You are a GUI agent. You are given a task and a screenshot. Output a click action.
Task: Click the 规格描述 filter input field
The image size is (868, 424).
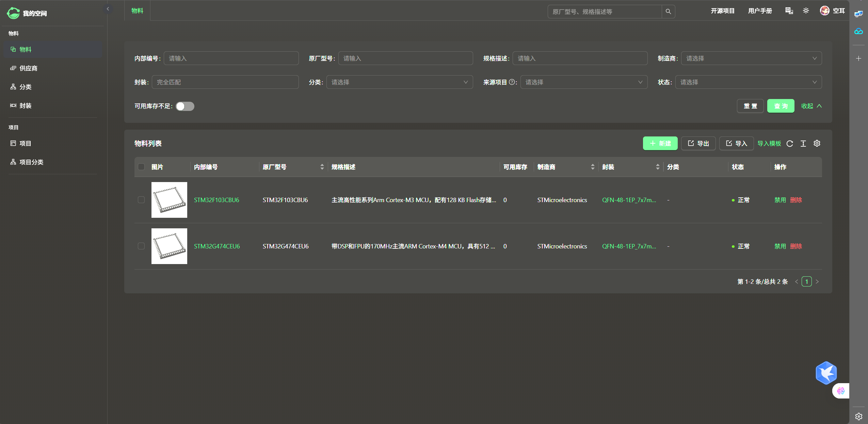[580, 58]
